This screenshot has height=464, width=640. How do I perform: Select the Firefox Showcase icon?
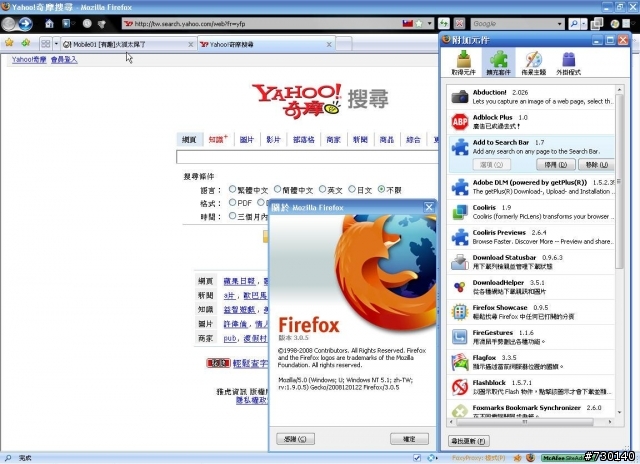click(460, 312)
